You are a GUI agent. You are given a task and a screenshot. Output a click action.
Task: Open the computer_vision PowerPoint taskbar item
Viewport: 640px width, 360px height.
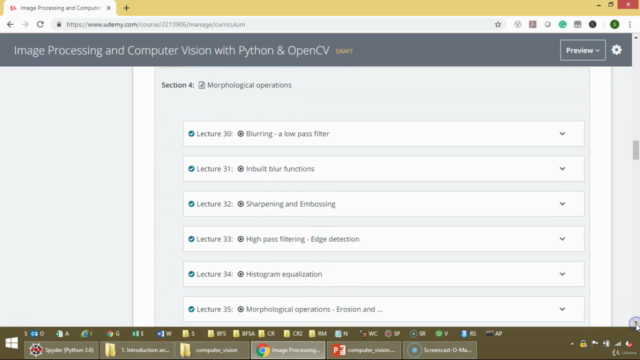364,350
